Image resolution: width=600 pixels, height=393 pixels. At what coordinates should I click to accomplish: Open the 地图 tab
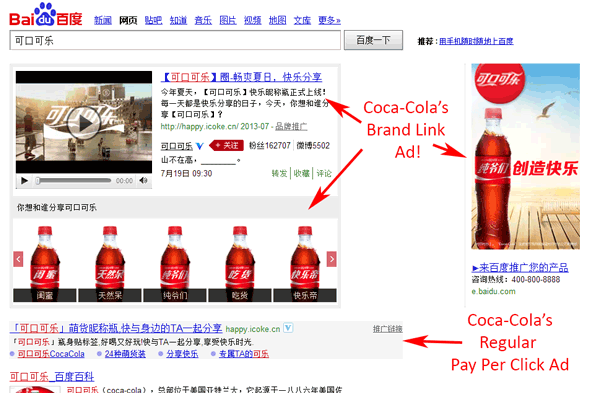(277, 20)
